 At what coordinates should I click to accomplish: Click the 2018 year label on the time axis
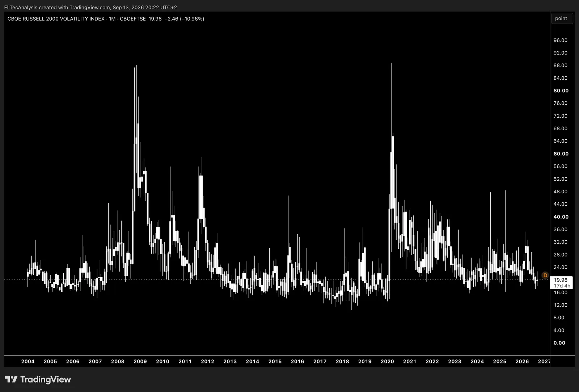point(342,361)
